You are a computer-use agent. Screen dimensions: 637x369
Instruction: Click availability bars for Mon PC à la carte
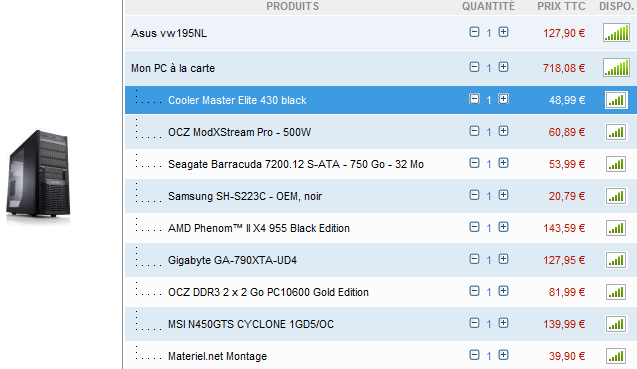coord(616,67)
